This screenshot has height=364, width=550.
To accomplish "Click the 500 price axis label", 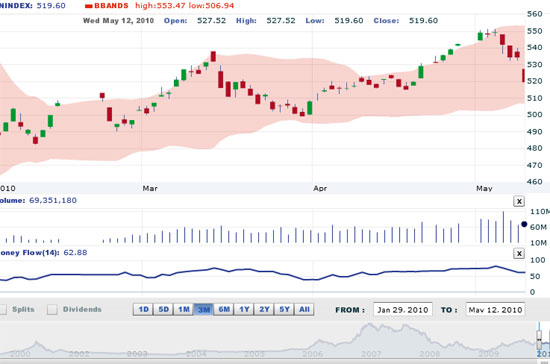I will click(535, 114).
